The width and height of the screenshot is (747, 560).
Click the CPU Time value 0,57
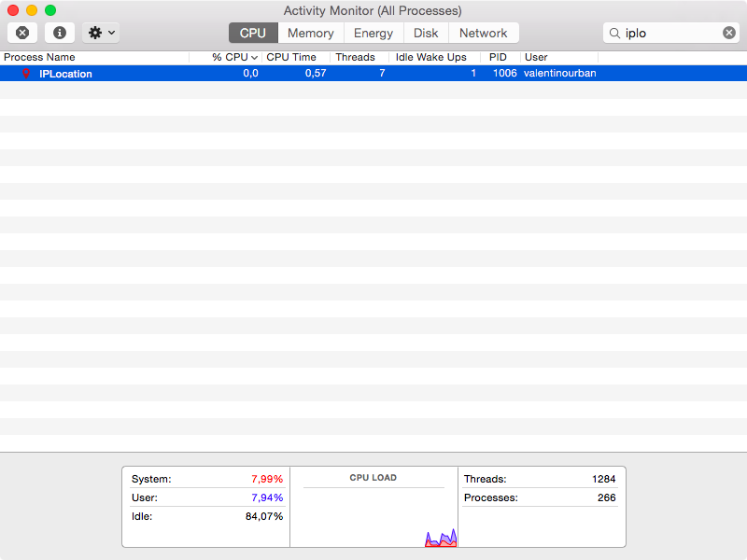coord(316,74)
